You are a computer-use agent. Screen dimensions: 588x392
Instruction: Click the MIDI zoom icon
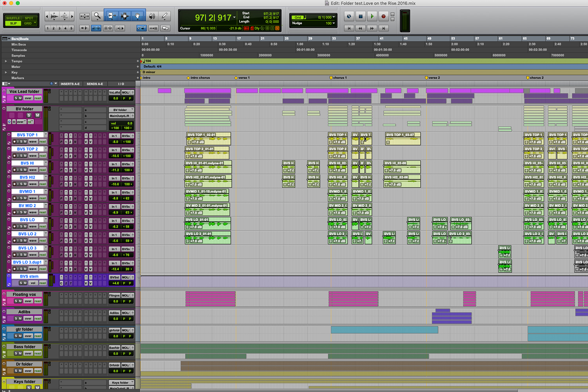pyautogui.click(x=65, y=16)
